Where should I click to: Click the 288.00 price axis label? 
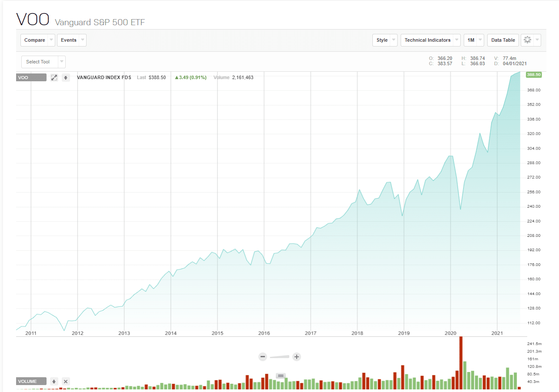pyautogui.click(x=533, y=163)
